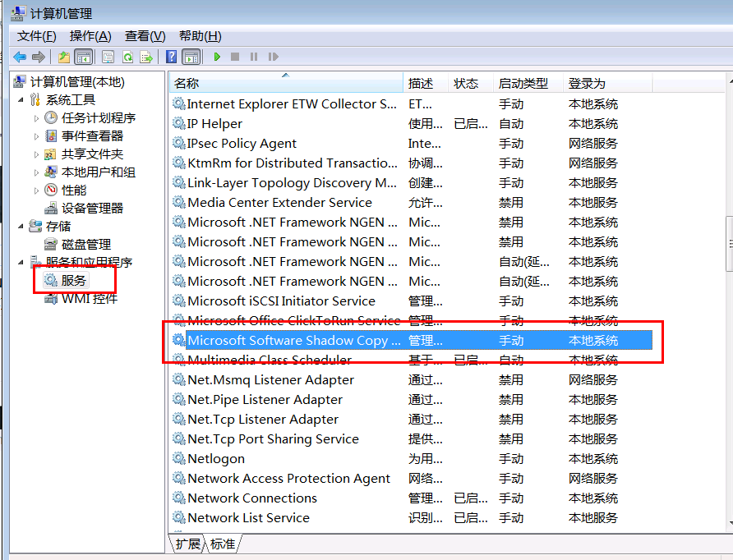Screen dimensions: 733x560
Task: Sort by the 状态 column header
Action: pos(470,83)
